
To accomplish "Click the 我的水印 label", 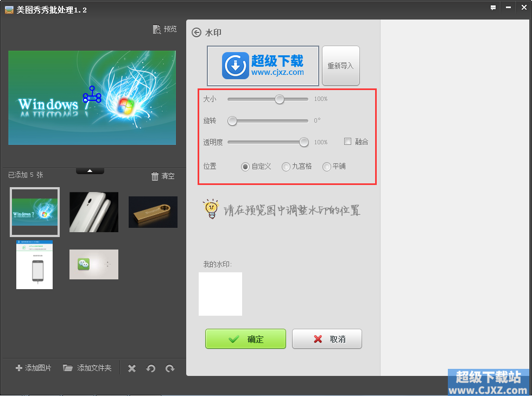I will (218, 265).
